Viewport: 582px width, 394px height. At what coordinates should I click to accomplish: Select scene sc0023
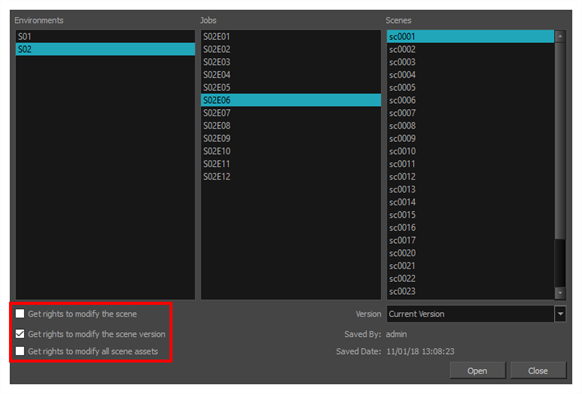[x=471, y=291]
